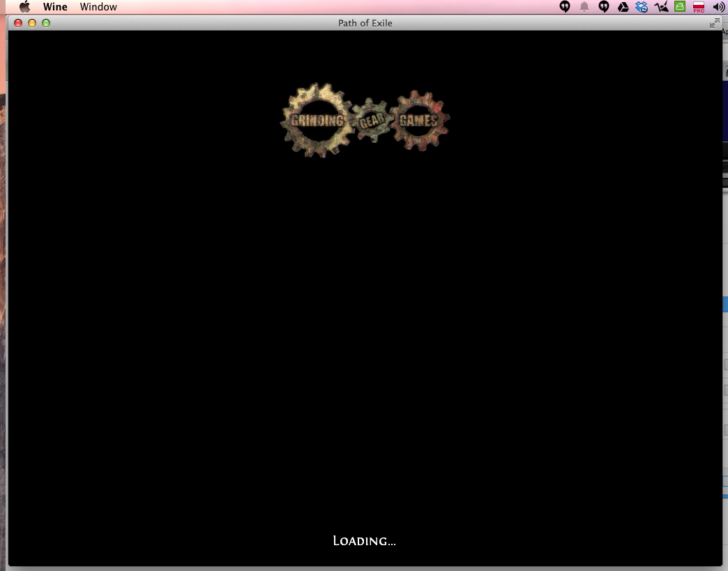
Task: Click the small Gear cog logo
Action: coord(372,121)
